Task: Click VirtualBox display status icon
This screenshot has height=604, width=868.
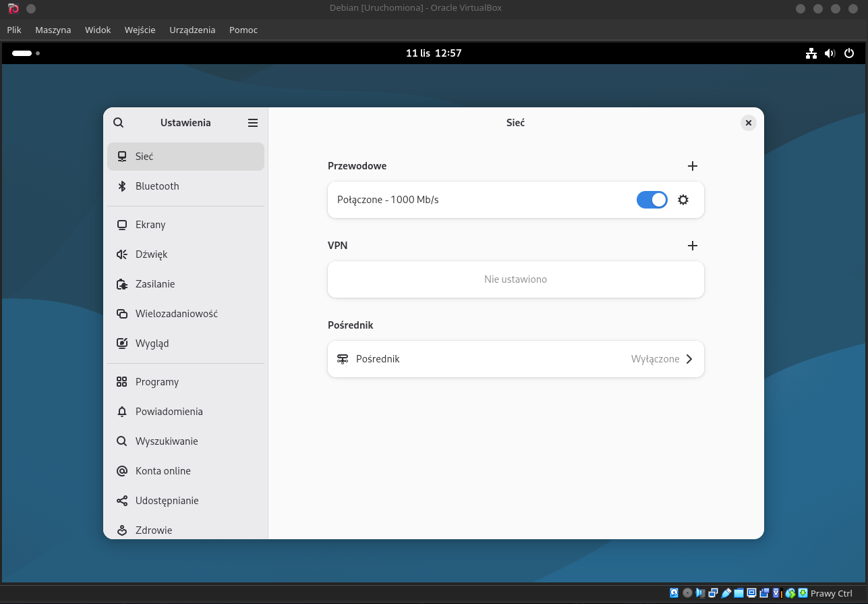Action: pos(751,593)
